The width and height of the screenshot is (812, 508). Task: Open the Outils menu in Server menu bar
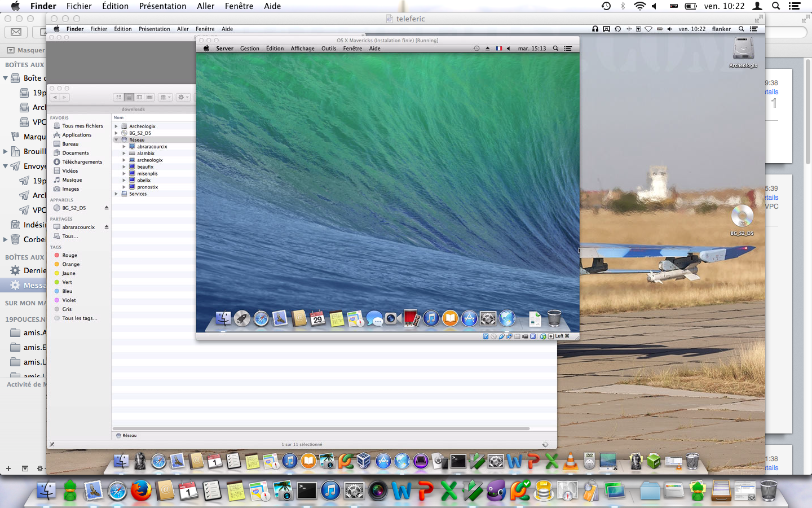pyautogui.click(x=328, y=49)
